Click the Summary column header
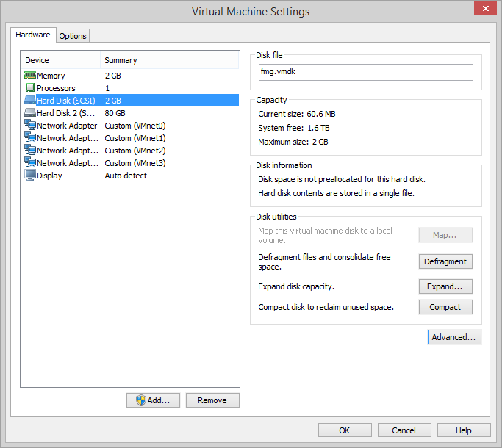Image resolution: width=502 pixels, height=448 pixels. click(169, 60)
